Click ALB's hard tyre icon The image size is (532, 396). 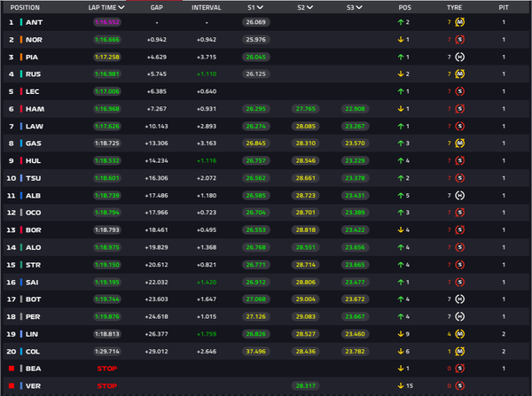[x=459, y=195]
